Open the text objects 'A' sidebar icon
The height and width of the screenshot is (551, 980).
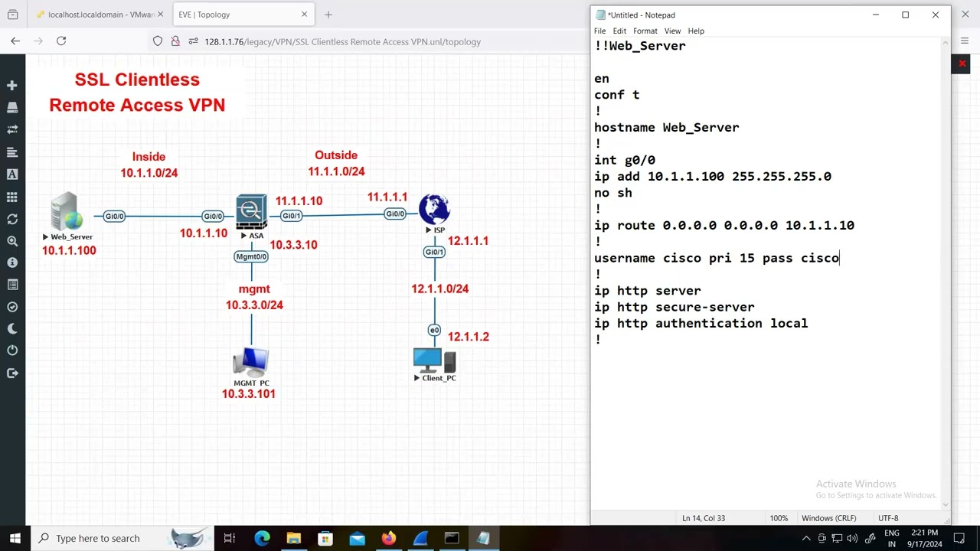pyautogui.click(x=11, y=174)
